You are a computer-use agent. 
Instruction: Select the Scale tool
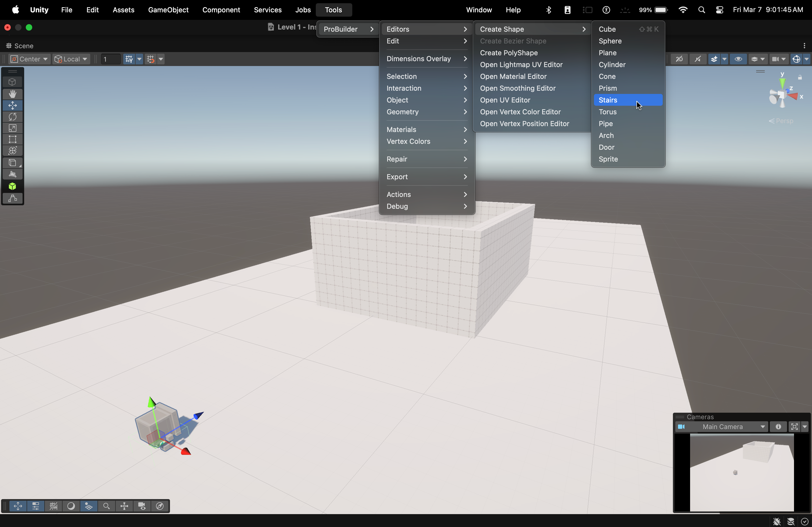tap(13, 128)
